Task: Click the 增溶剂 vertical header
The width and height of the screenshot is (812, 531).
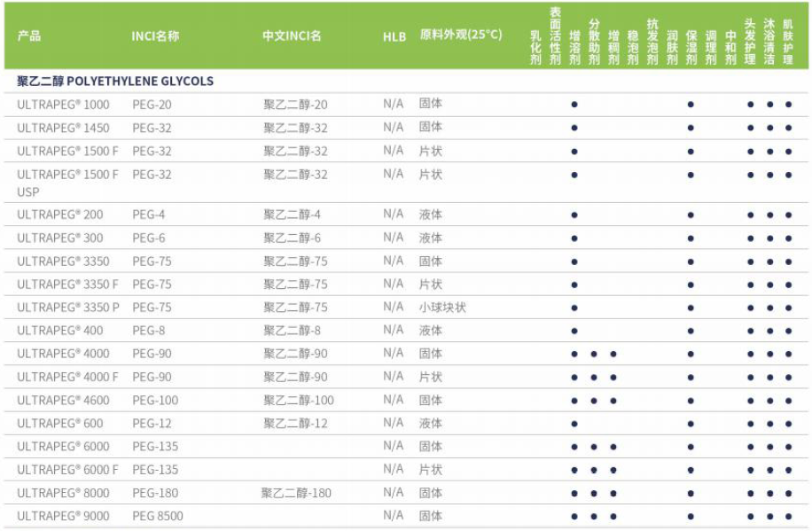Action: pos(574,48)
